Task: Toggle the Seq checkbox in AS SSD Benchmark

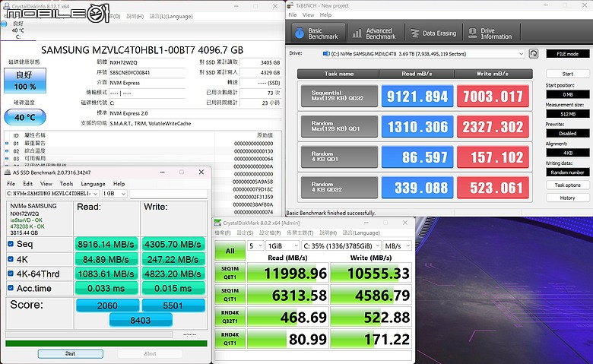Action: (x=11, y=244)
